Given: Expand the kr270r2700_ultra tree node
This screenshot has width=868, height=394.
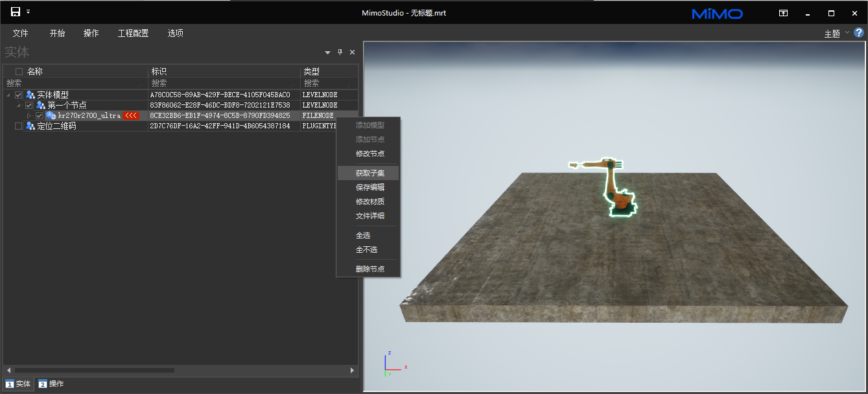Looking at the screenshot, I should click(29, 115).
